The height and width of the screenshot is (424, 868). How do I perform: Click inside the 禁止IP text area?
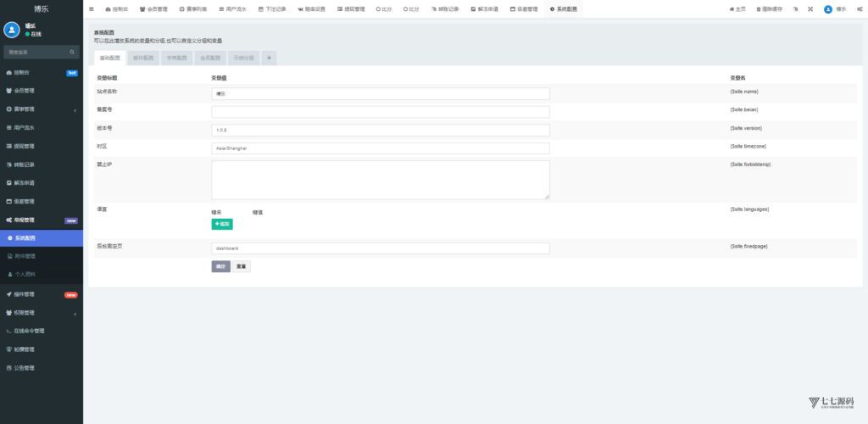click(380, 180)
